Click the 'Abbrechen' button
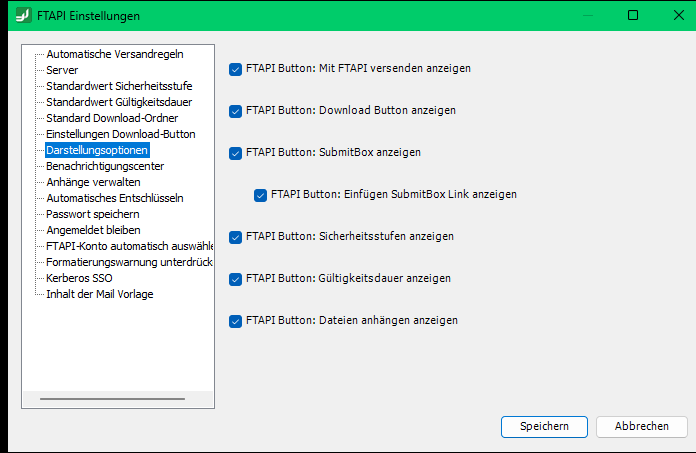696x453 pixels. coord(641,426)
